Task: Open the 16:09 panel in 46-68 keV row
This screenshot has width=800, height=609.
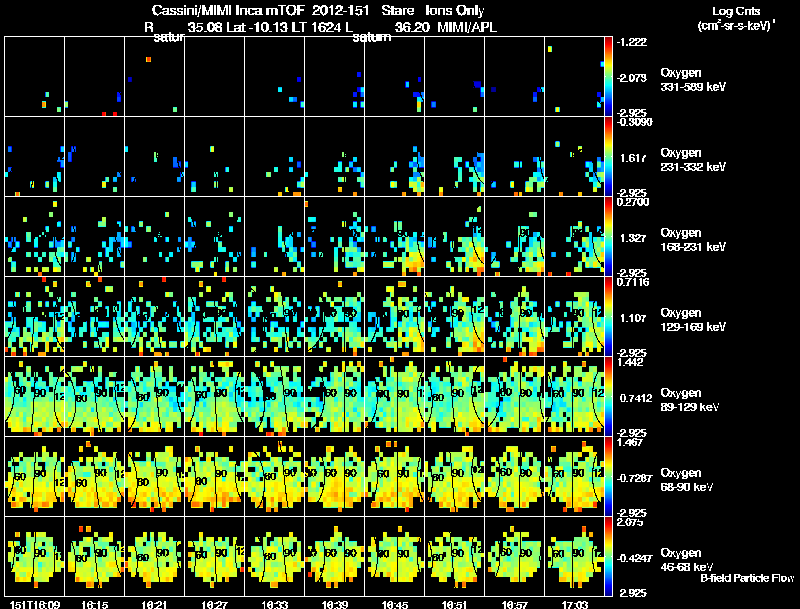Action: click(x=35, y=556)
